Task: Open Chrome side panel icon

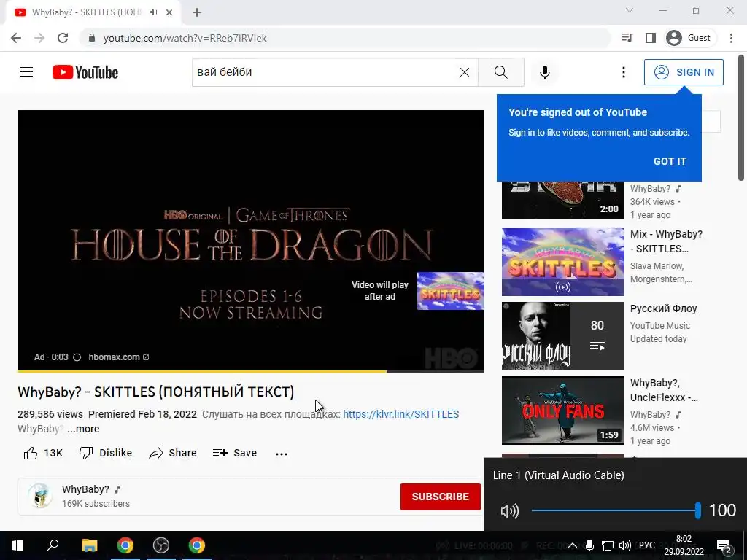Action: click(650, 38)
